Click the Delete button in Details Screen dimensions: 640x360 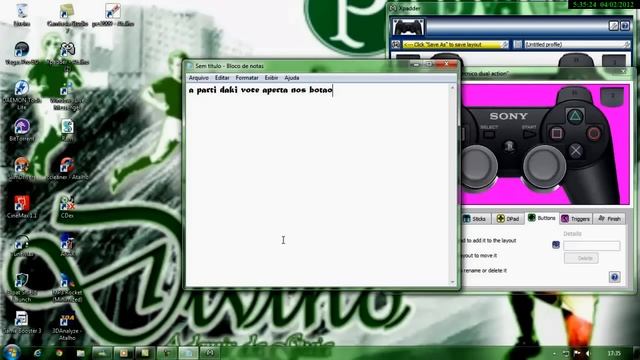[x=581, y=258]
